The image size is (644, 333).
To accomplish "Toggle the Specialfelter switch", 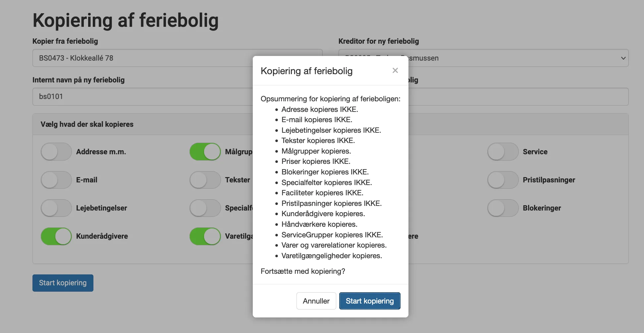I will [205, 208].
